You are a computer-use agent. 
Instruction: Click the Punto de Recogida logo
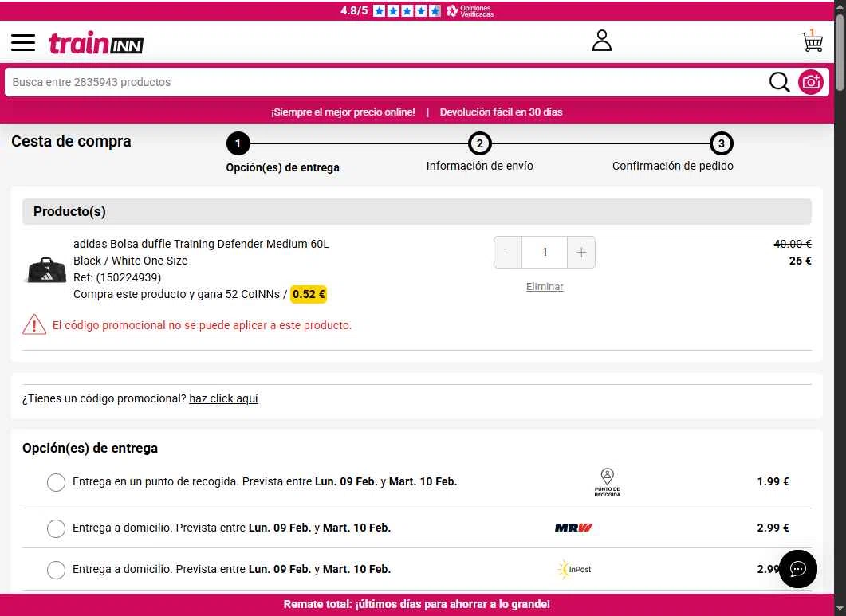[607, 482]
